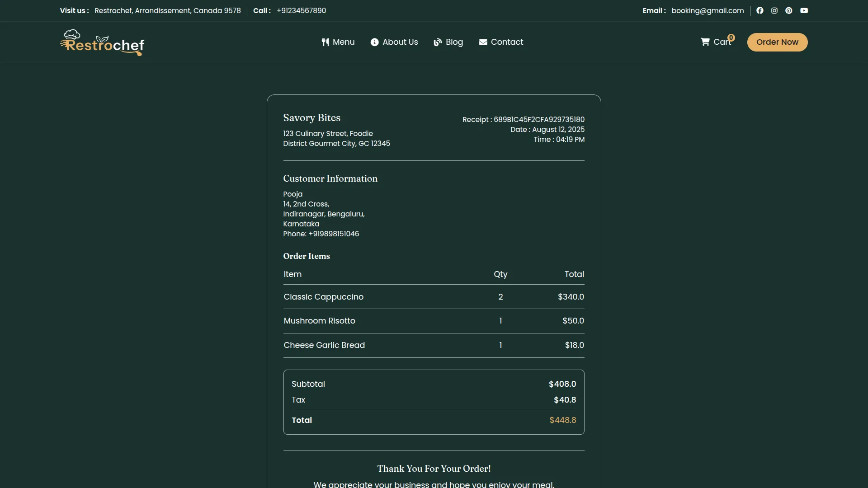Click the booking@gmail.com email address

coord(708,10)
